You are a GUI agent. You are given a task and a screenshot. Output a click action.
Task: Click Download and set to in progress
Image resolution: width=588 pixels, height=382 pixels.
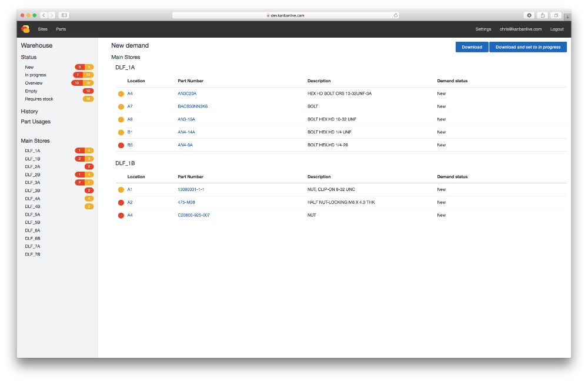528,47
